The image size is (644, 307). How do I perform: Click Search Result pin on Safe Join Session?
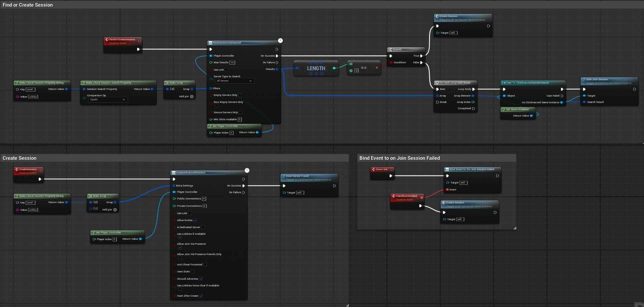click(x=584, y=102)
